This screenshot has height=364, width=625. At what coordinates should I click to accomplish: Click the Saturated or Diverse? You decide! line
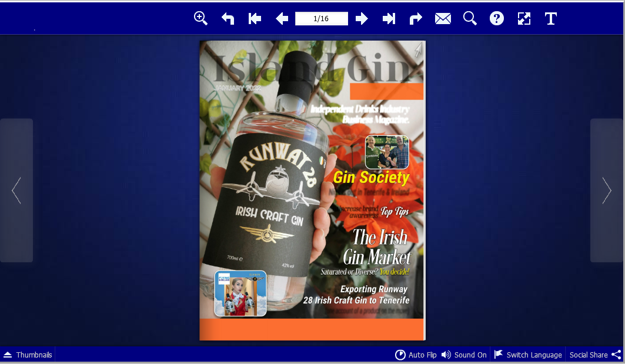pos(365,272)
